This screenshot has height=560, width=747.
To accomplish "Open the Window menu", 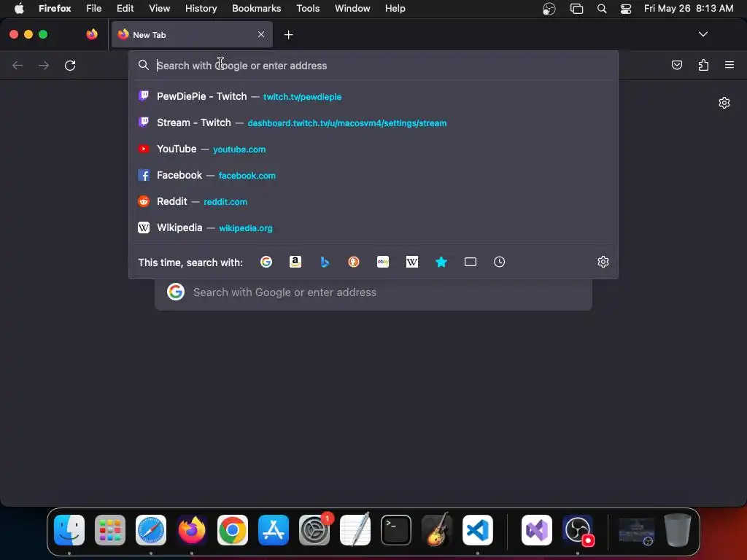I will tap(352, 9).
